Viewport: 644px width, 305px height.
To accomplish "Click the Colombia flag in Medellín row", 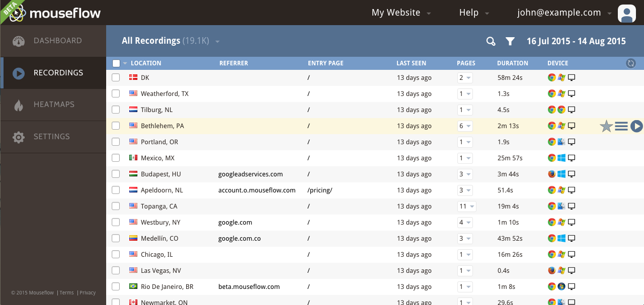I will click(x=133, y=238).
